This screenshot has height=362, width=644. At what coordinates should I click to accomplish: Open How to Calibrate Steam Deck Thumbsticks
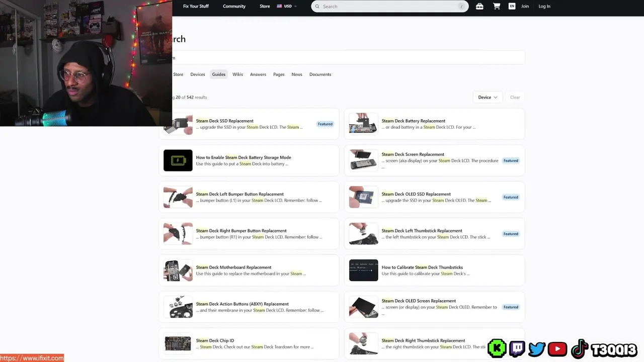coord(422,267)
